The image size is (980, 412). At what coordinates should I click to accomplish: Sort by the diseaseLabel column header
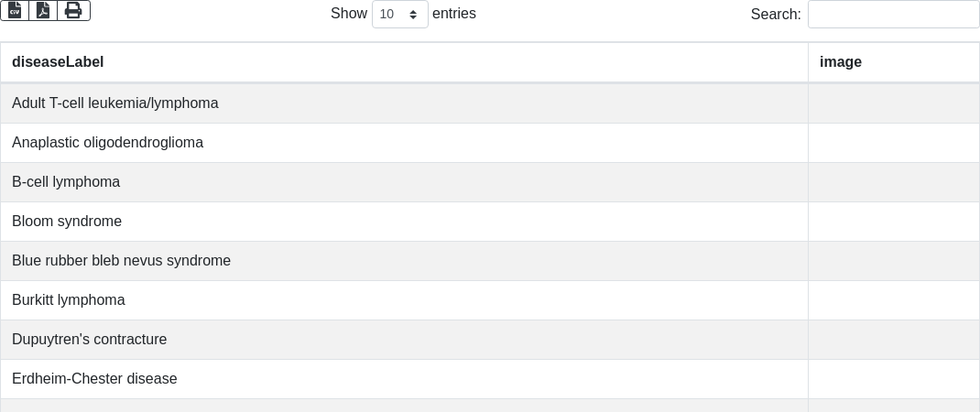click(x=58, y=62)
